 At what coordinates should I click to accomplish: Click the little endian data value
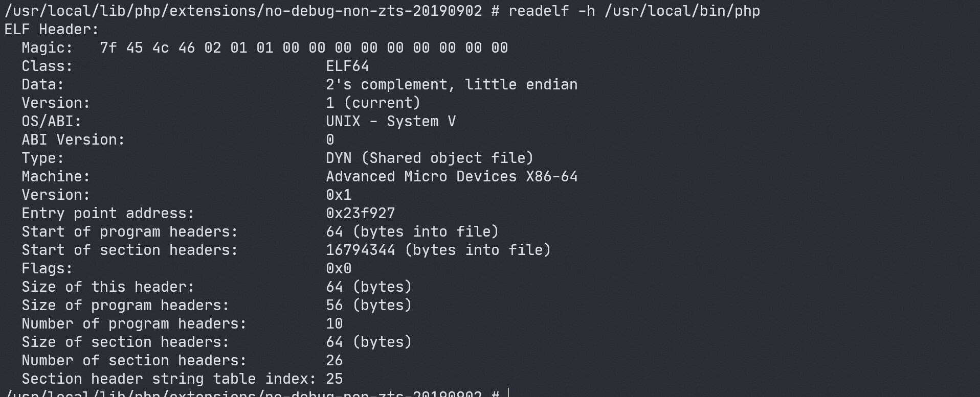[x=452, y=84]
